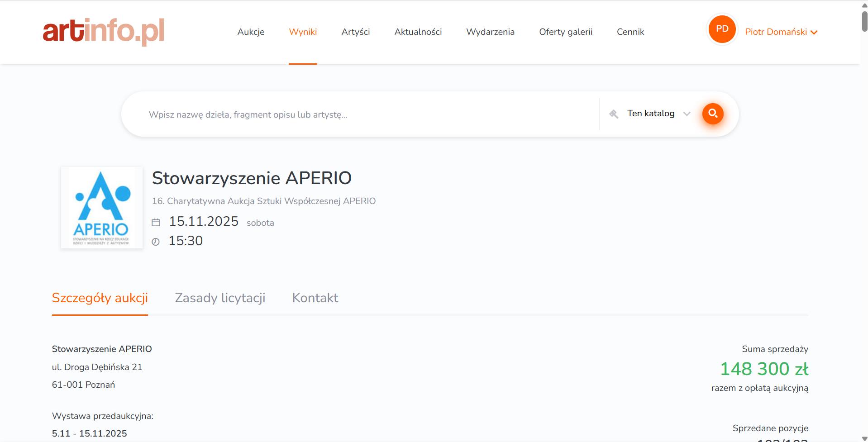Click the clear-search eraser icon
This screenshot has height=442, width=868.
(614, 114)
